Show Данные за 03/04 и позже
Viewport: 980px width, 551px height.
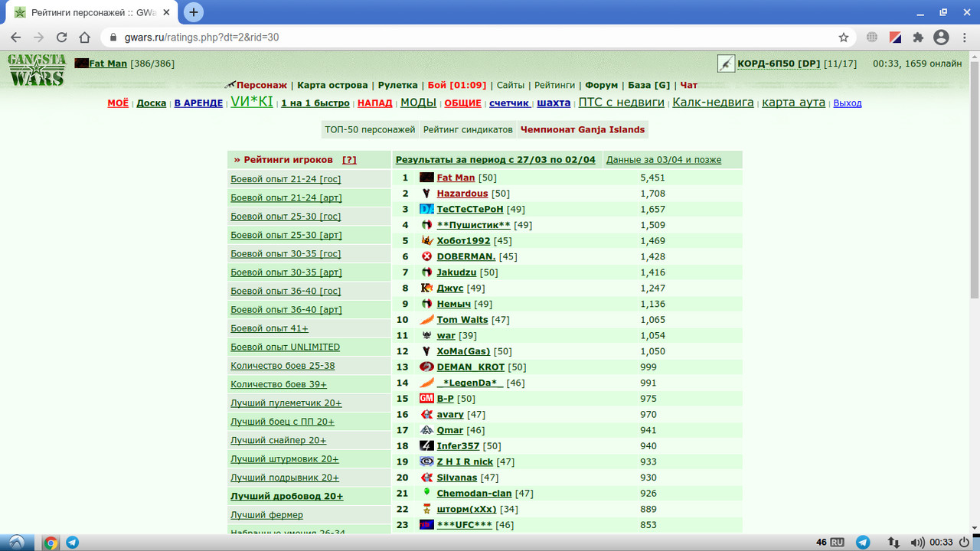pos(664,159)
